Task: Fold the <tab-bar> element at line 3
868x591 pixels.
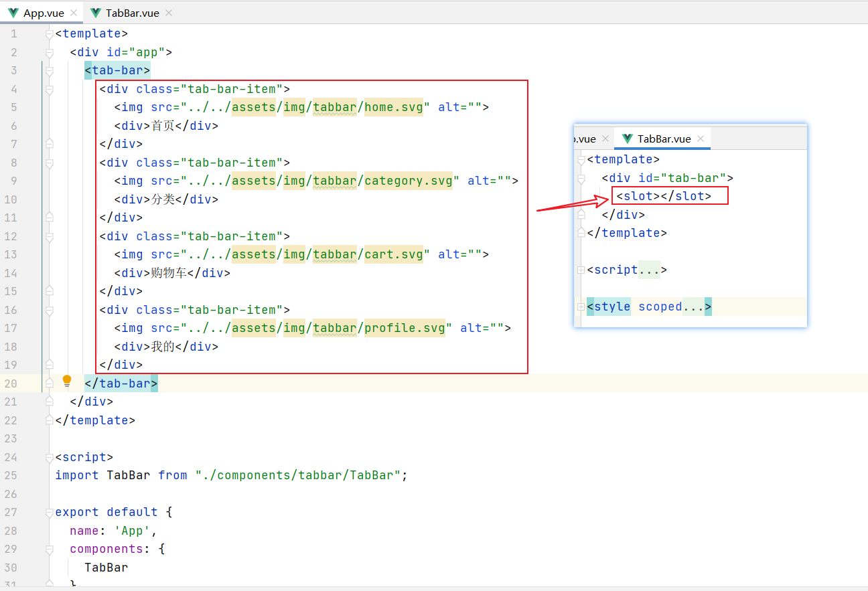Action: tap(49, 70)
